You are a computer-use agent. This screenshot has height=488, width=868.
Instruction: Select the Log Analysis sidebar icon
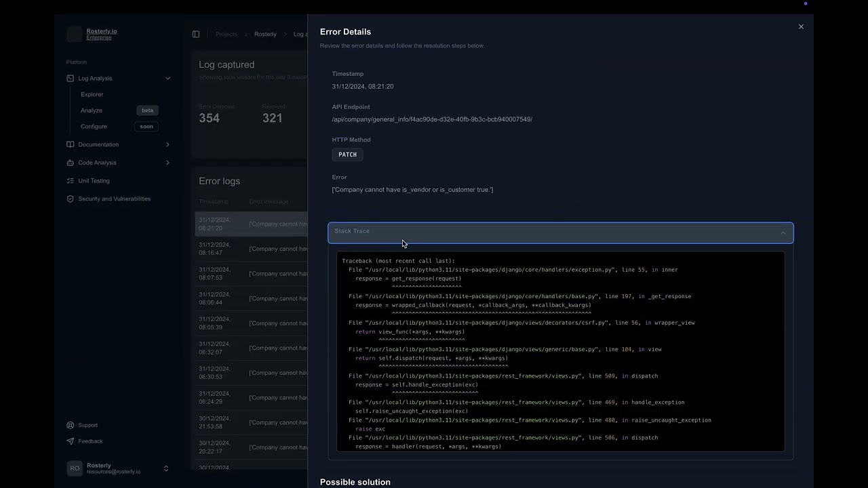pos(70,78)
